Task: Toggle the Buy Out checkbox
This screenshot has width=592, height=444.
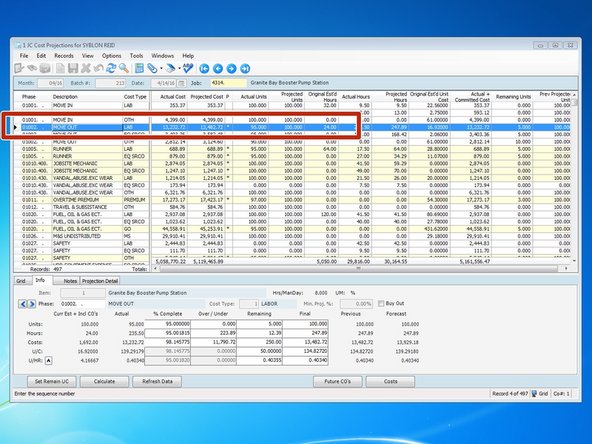Action: [x=381, y=303]
